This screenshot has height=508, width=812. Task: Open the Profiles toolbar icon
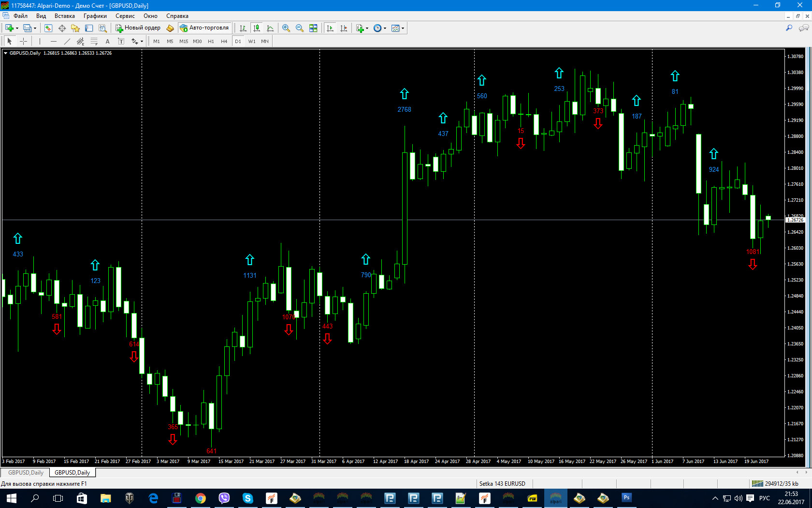coord(28,28)
